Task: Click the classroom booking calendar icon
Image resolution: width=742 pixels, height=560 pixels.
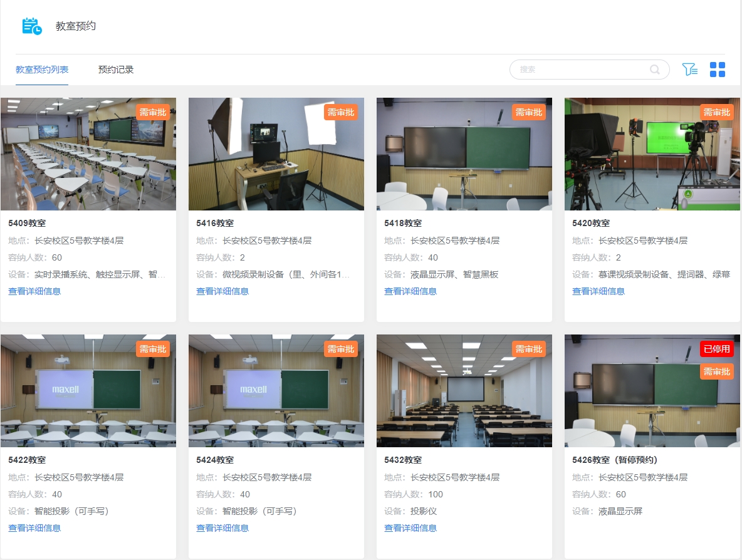Action: click(x=32, y=26)
